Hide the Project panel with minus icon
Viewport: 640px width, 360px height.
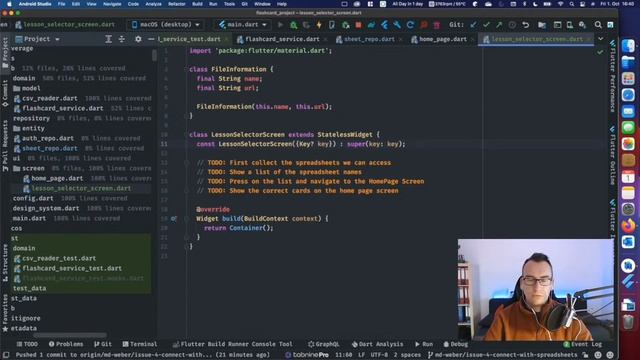[151, 39]
